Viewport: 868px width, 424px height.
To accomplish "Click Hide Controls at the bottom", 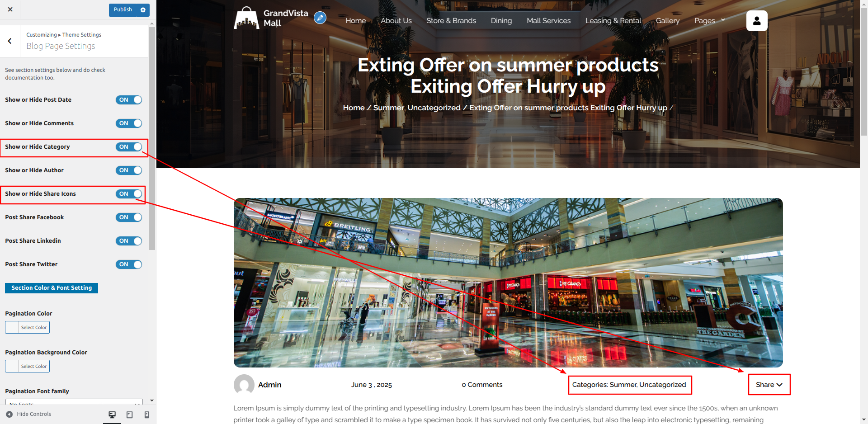I will (x=28, y=414).
